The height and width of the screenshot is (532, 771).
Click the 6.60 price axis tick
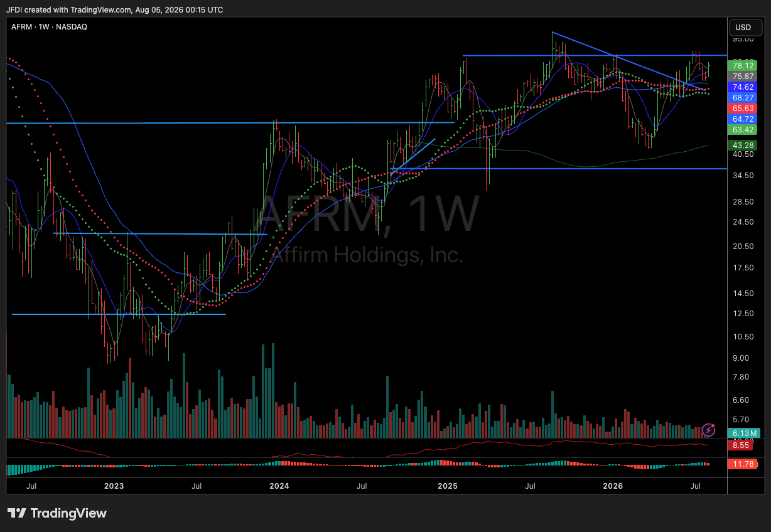click(741, 400)
